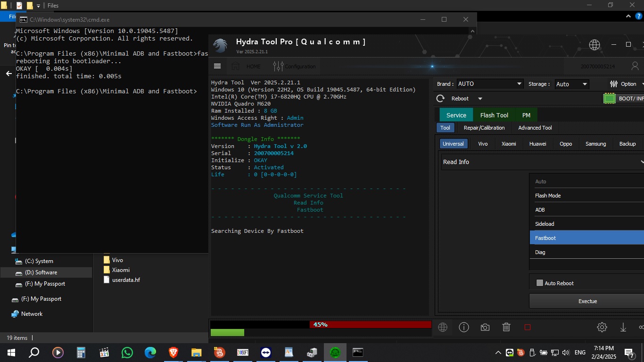Open the Repair/Calibration tab
This screenshot has height=362, width=644.
click(484, 128)
